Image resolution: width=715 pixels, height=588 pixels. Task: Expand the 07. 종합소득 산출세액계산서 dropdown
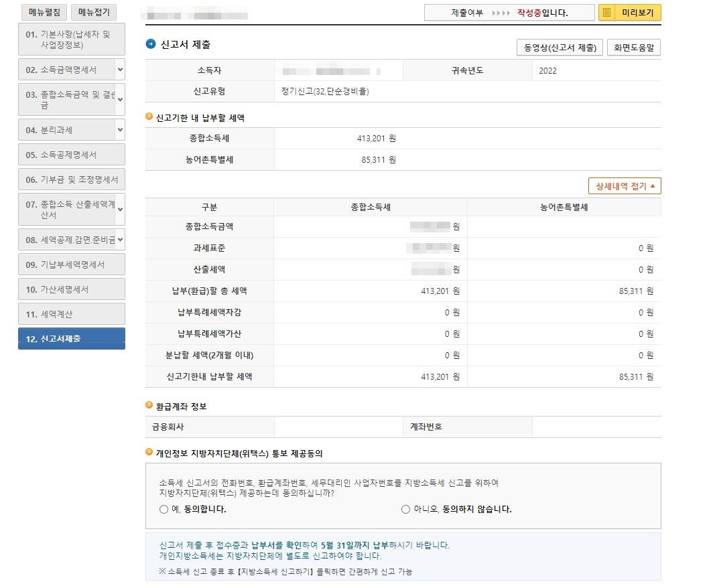119,208
